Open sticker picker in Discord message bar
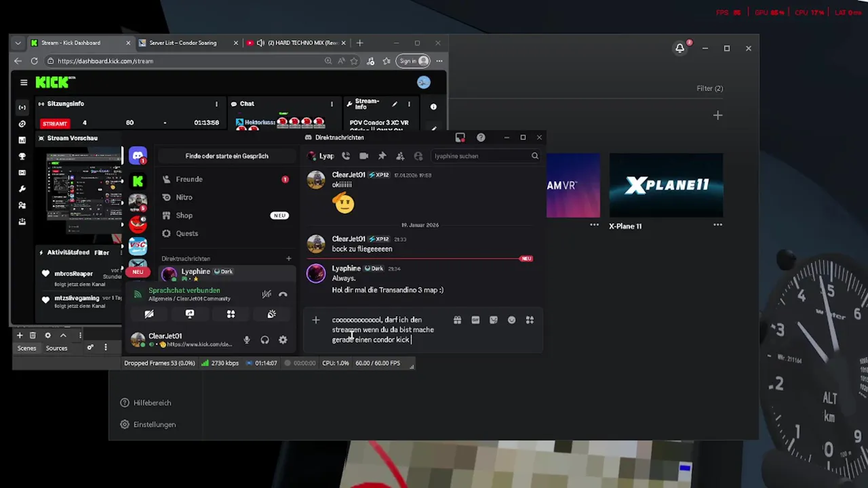Image resolution: width=868 pixels, height=488 pixels. pyautogui.click(x=494, y=320)
